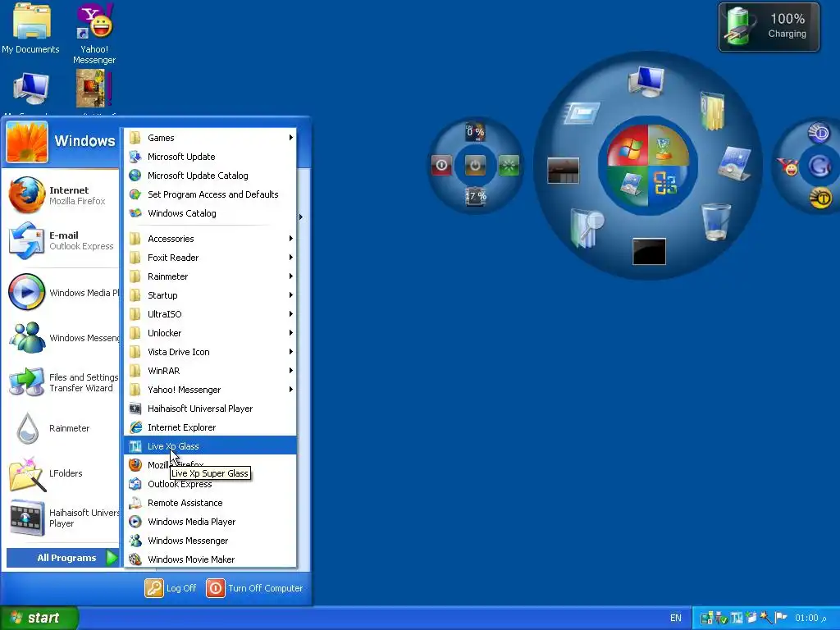
Task: Click the orange power button in small dock
Action: 475,165
